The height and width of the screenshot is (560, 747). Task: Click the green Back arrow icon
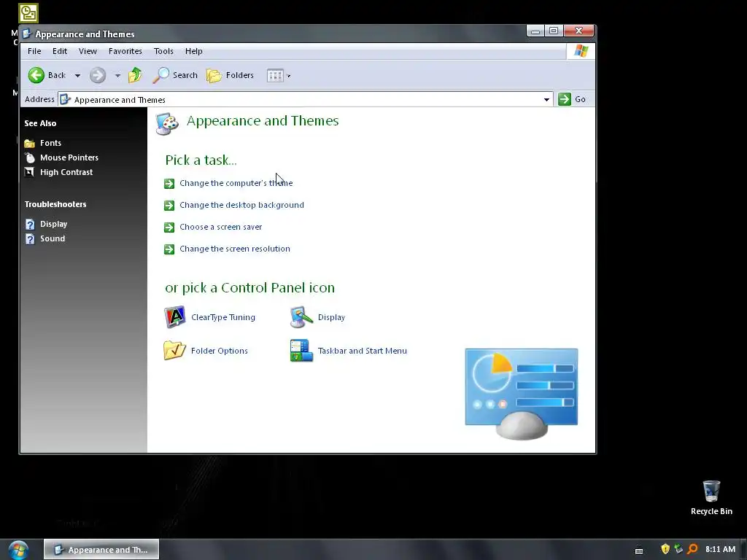[x=36, y=75]
